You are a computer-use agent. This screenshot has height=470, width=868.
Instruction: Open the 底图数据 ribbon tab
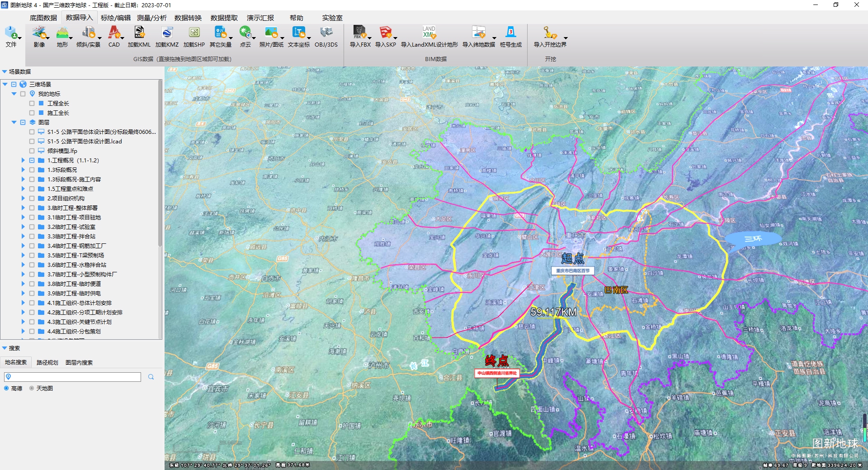pos(43,18)
